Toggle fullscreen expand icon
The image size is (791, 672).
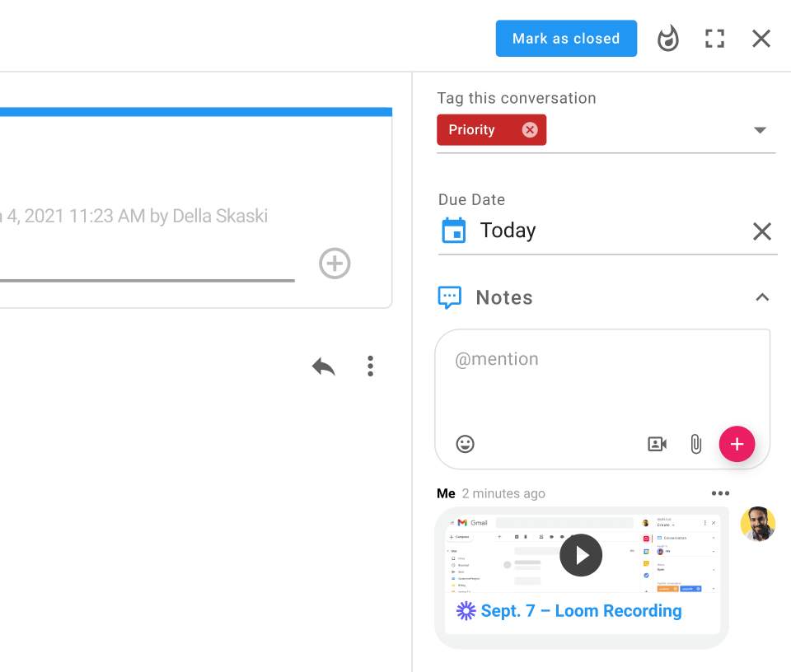(x=714, y=39)
